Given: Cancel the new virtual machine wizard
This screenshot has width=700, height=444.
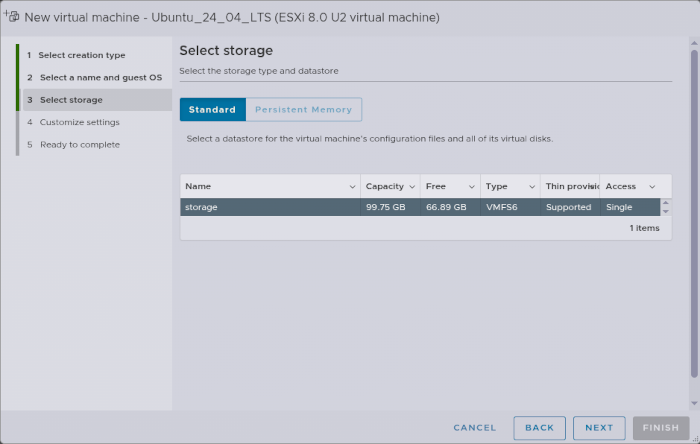Looking at the screenshot, I should tap(475, 428).
